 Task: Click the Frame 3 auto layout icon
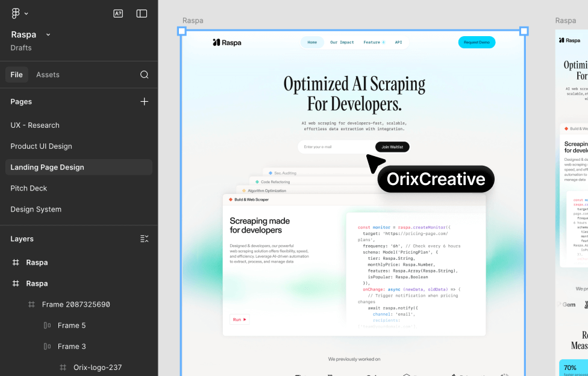[47, 346]
